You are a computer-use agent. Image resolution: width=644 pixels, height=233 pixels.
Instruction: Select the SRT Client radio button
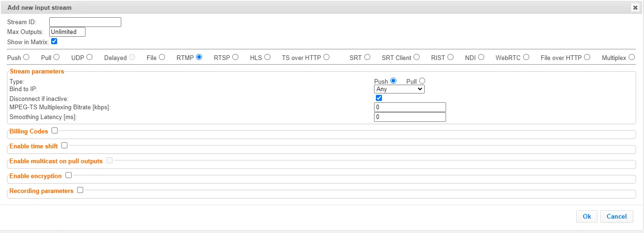click(416, 57)
